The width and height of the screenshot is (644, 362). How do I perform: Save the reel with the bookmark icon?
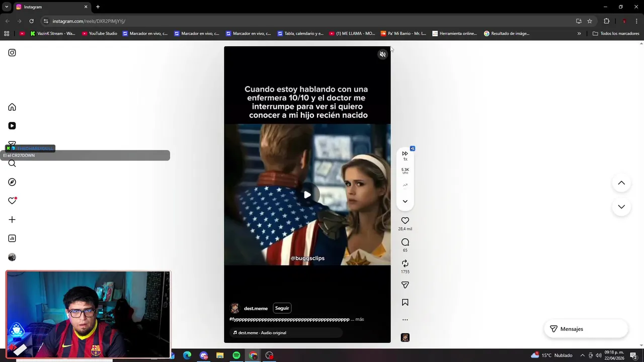(405, 303)
